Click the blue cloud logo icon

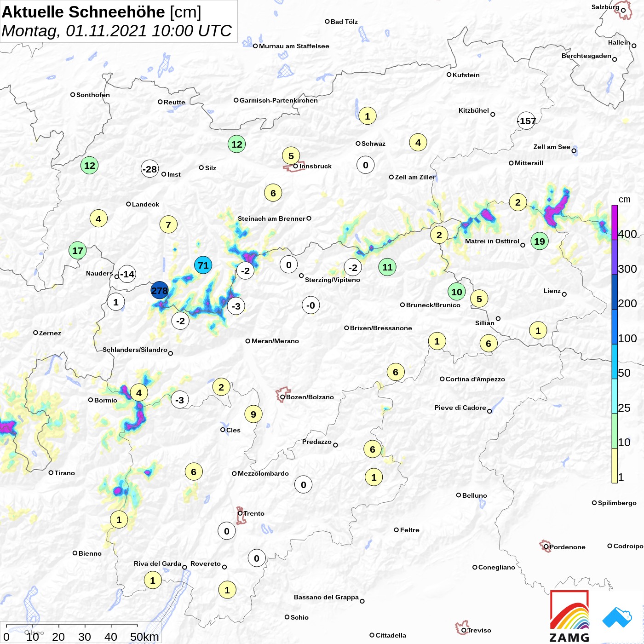pyautogui.click(x=617, y=617)
